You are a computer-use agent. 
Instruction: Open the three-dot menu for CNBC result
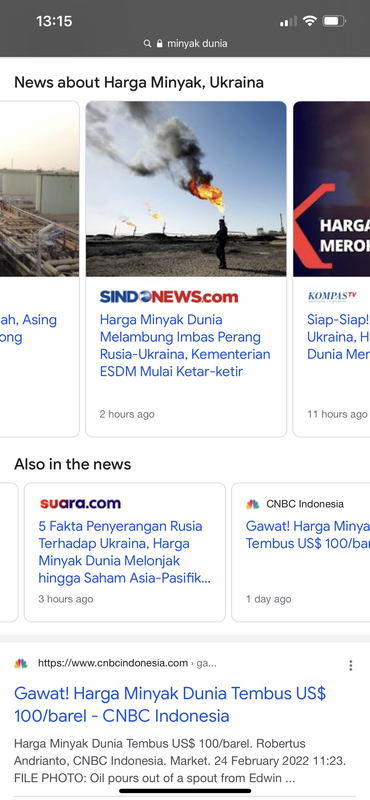(x=351, y=665)
